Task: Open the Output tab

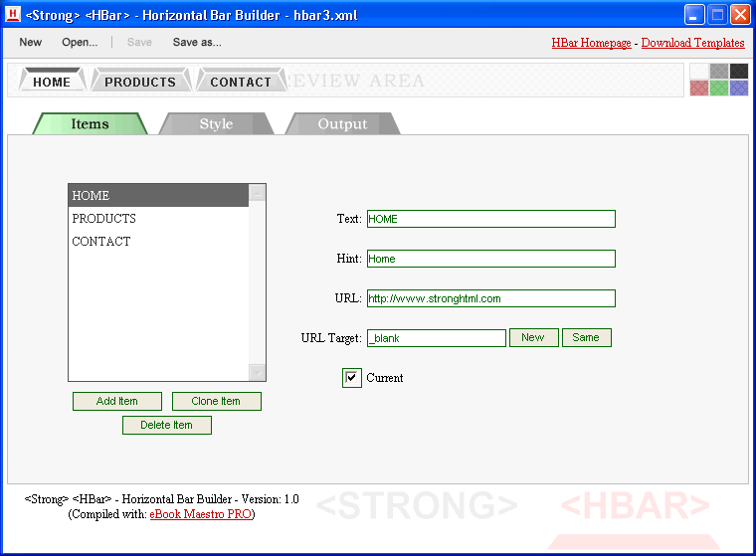Action: pyautogui.click(x=342, y=124)
